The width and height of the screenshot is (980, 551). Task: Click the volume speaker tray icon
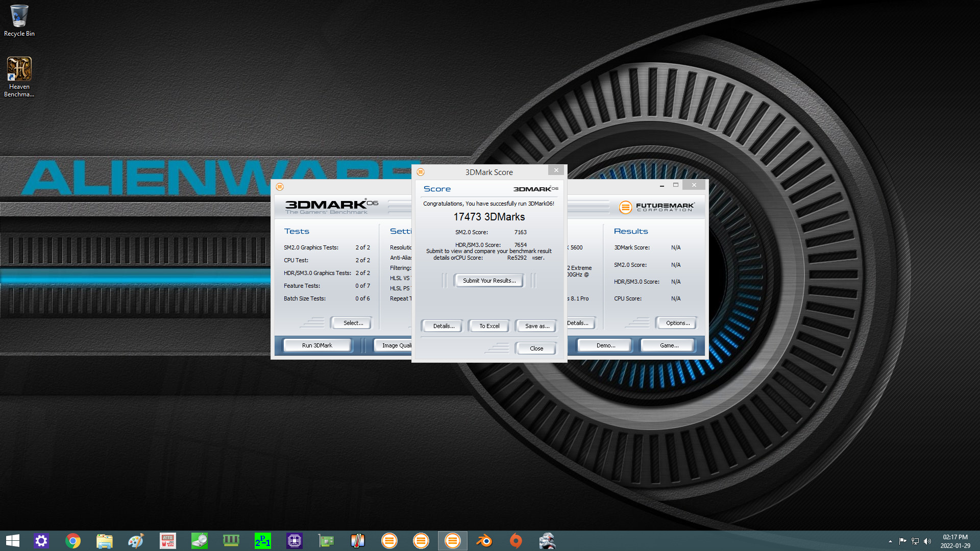coord(927,541)
